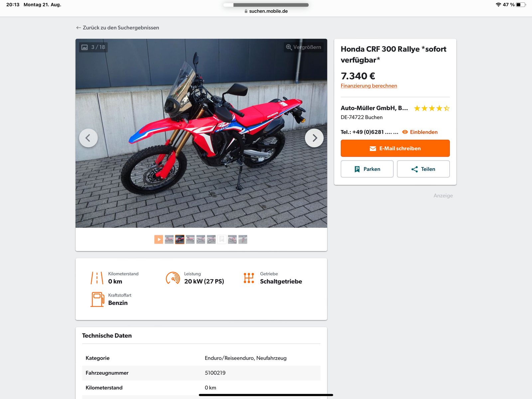Play the video thumbnail in gallery strip
Viewport: 532px width, 399px height.
159,239
